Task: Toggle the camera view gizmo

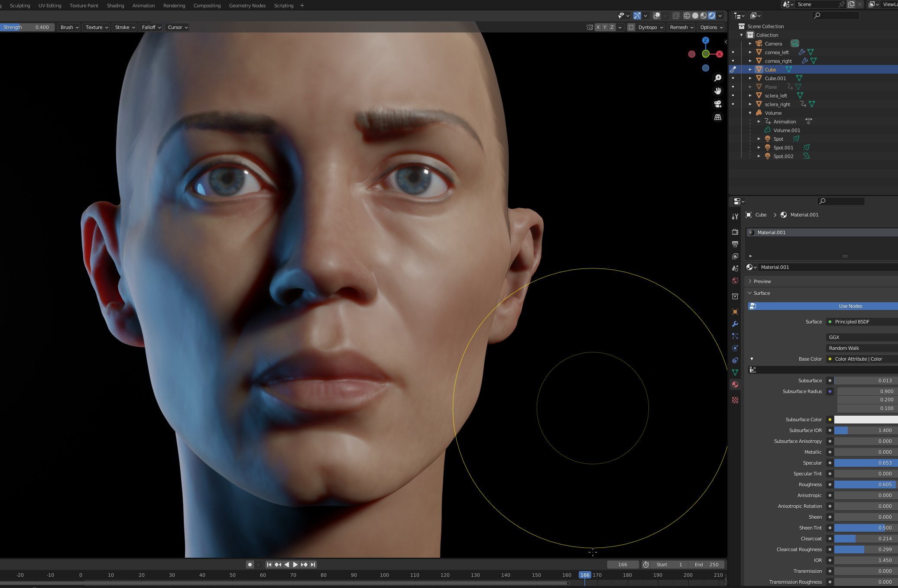Action: pyautogui.click(x=718, y=104)
